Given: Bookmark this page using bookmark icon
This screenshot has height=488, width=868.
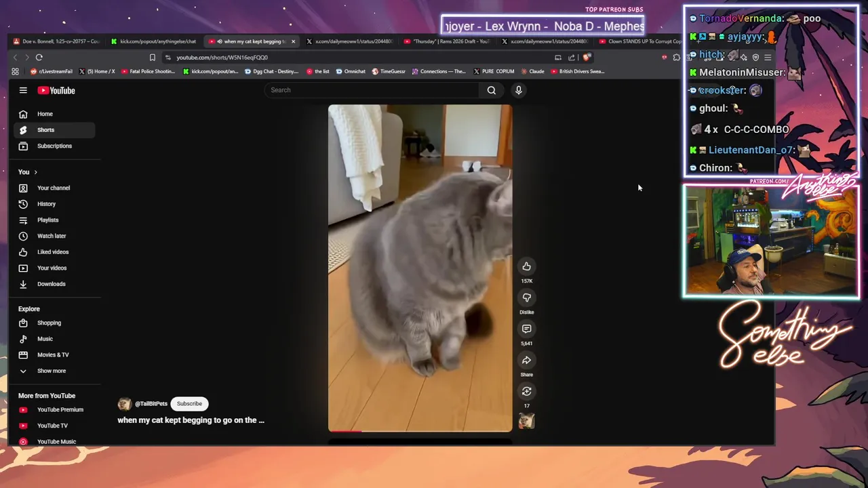Looking at the screenshot, I should [153, 58].
